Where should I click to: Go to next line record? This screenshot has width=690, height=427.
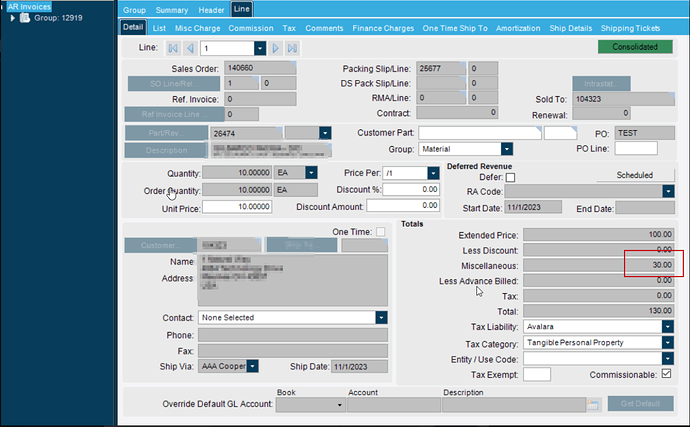pos(275,48)
